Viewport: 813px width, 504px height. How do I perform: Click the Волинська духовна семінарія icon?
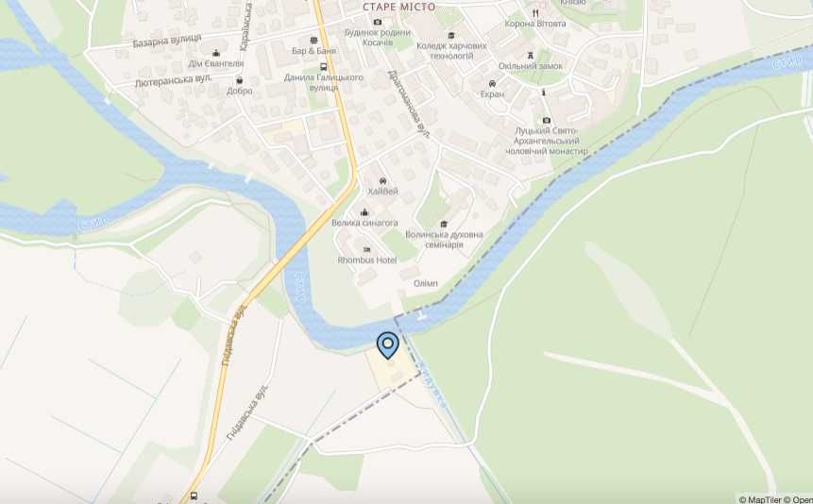pyautogui.click(x=443, y=224)
